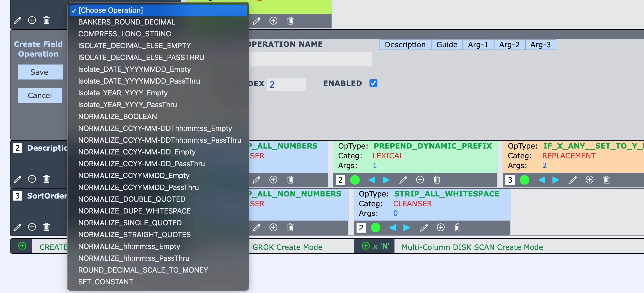Choose BANKERS_ROUND_DECIMAL from operation list
This screenshot has height=293, width=644.
point(158,22)
